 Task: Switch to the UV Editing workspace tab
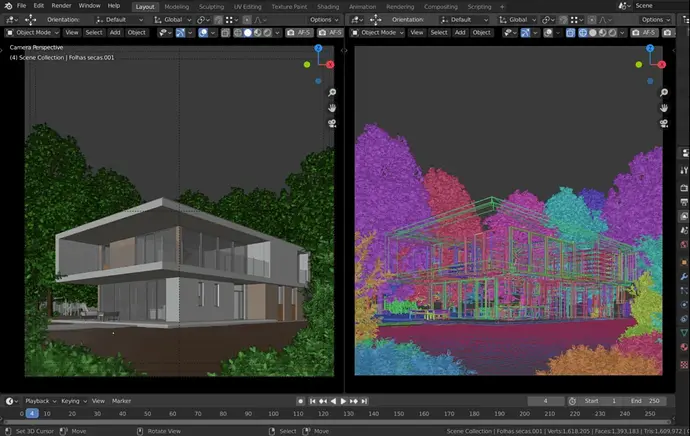click(x=247, y=7)
